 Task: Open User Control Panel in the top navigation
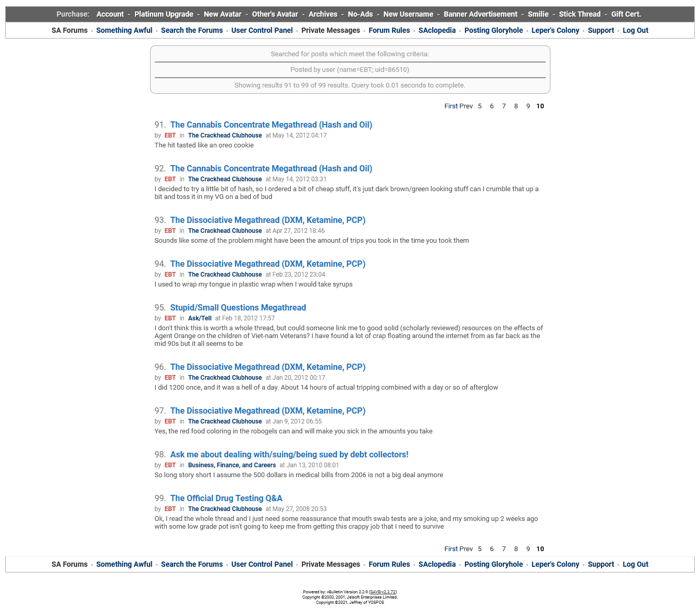(x=262, y=30)
